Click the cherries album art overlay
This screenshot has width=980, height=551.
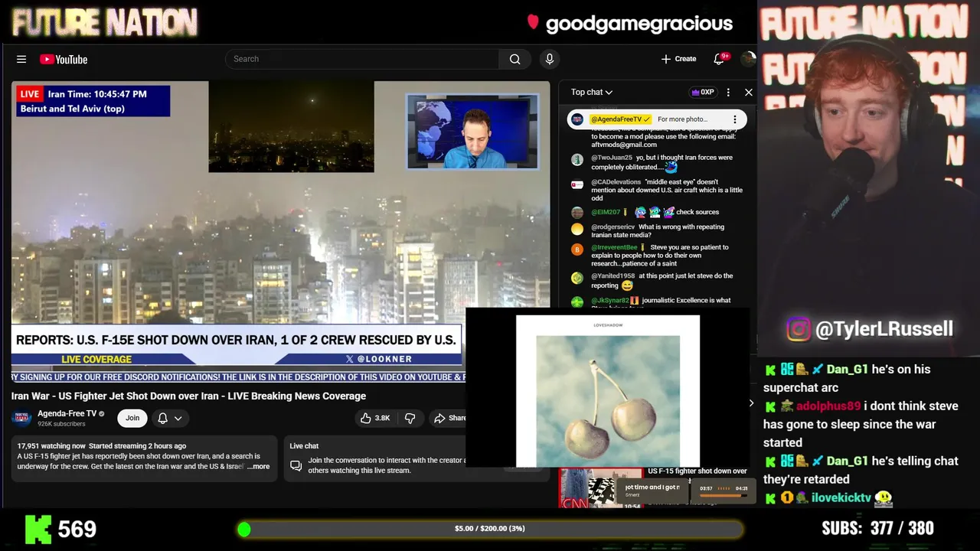608,390
